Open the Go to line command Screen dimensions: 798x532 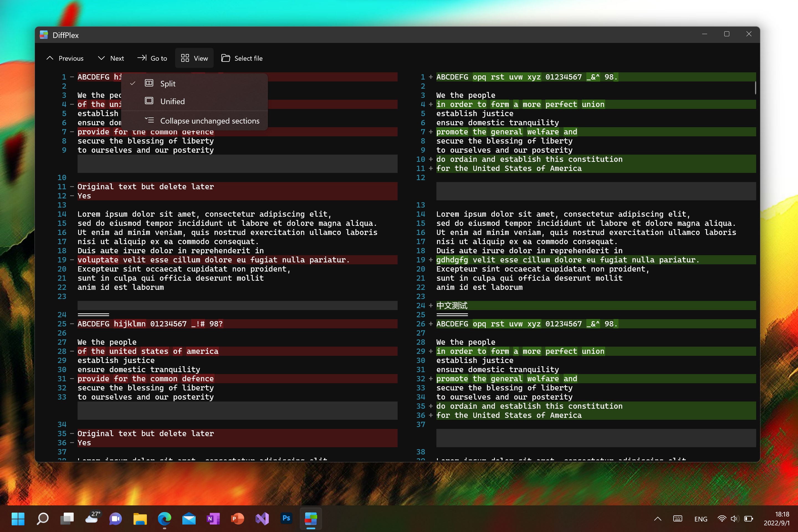tap(152, 58)
